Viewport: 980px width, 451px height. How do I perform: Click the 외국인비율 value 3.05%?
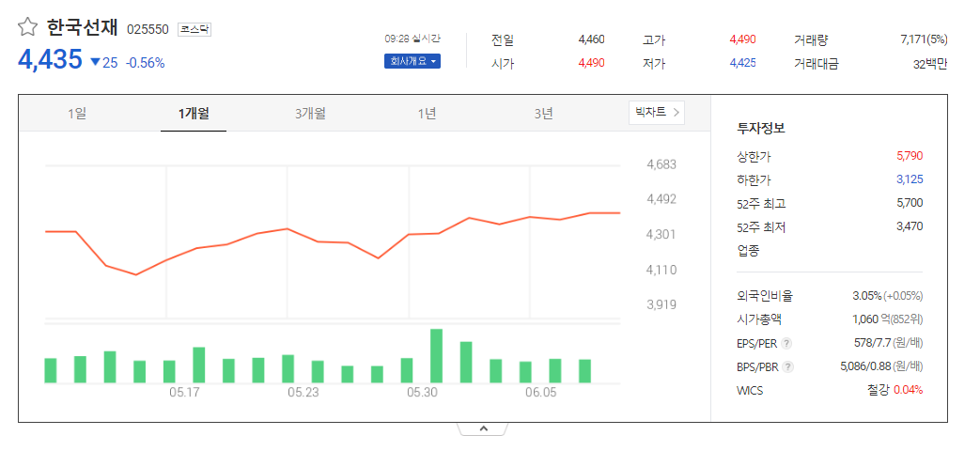(x=867, y=296)
